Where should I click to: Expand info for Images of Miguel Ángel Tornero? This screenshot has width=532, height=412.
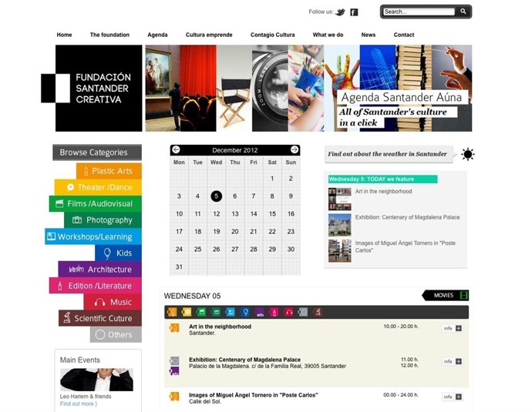click(x=453, y=397)
